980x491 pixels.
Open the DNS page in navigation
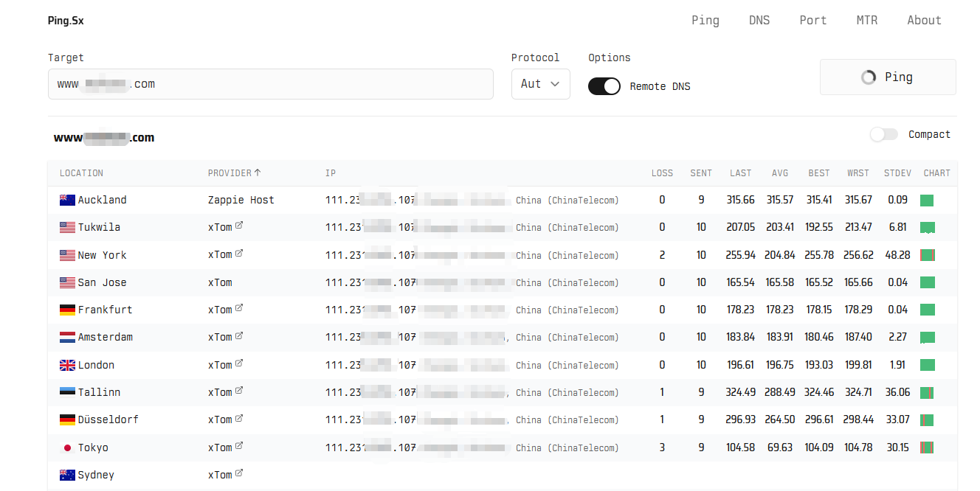tap(759, 20)
